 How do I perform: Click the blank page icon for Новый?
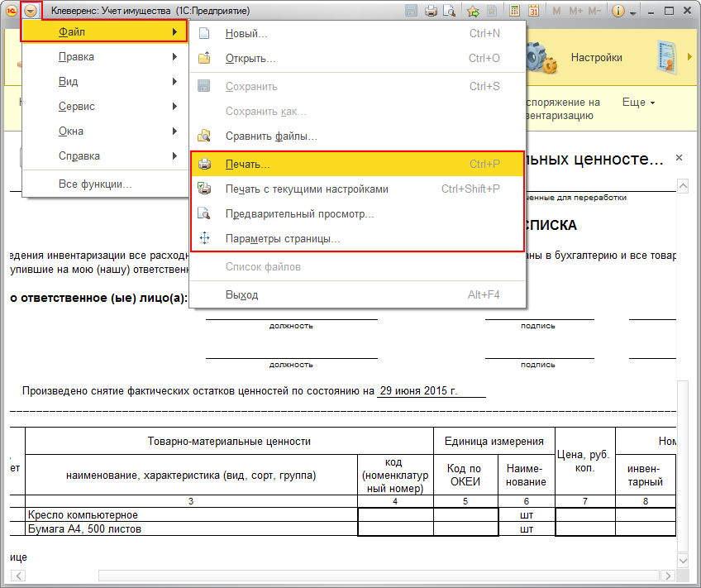[x=204, y=33]
